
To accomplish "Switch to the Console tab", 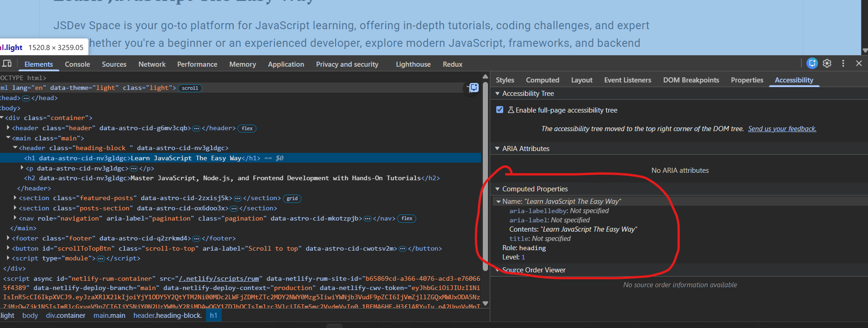I will (x=77, y=64).
